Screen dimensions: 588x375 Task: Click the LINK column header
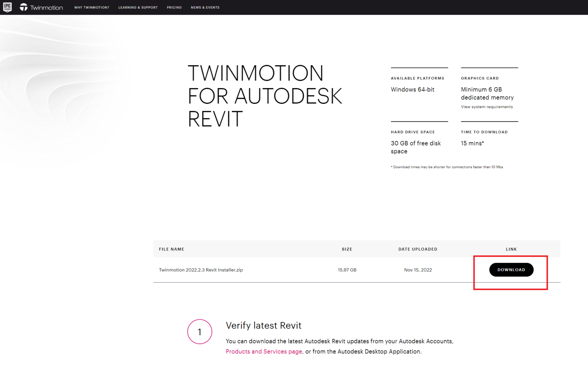tap(511, 249)
